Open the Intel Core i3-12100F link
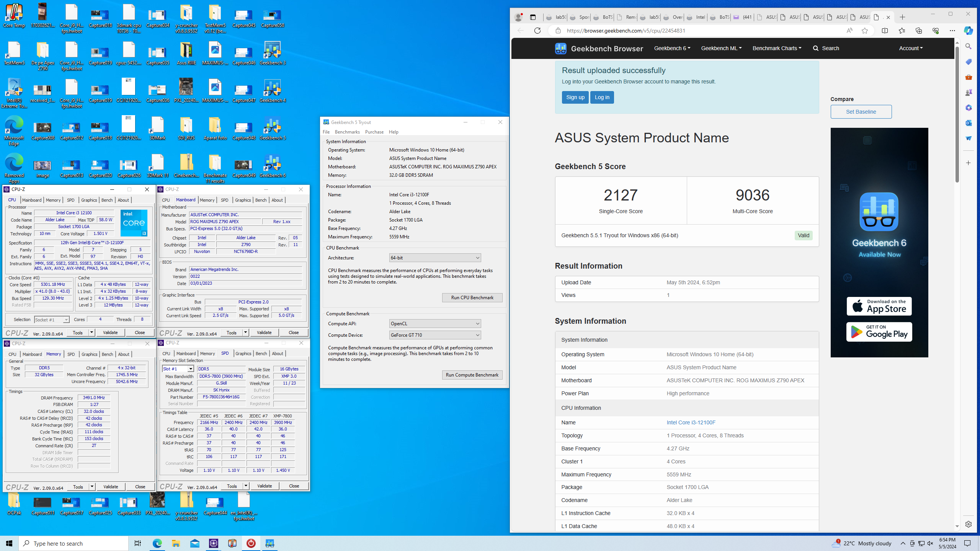Viewport: 980px width, 551px height. [x=691, y=422]
